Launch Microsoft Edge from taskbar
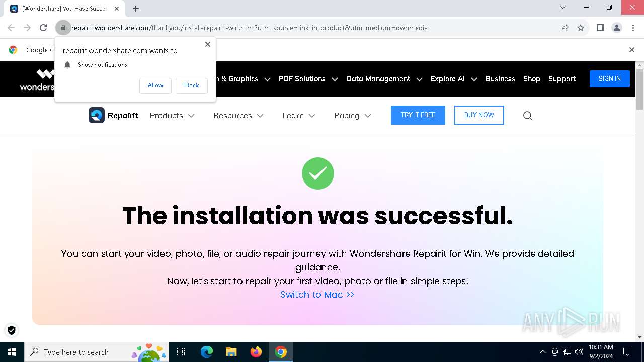This screenshot has width=644, height=362. click(207, 352)
